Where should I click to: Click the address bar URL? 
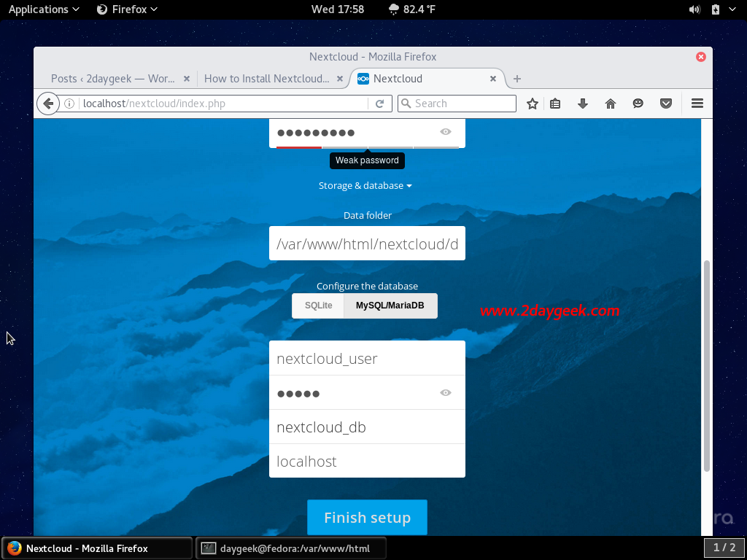coord(224,104)
